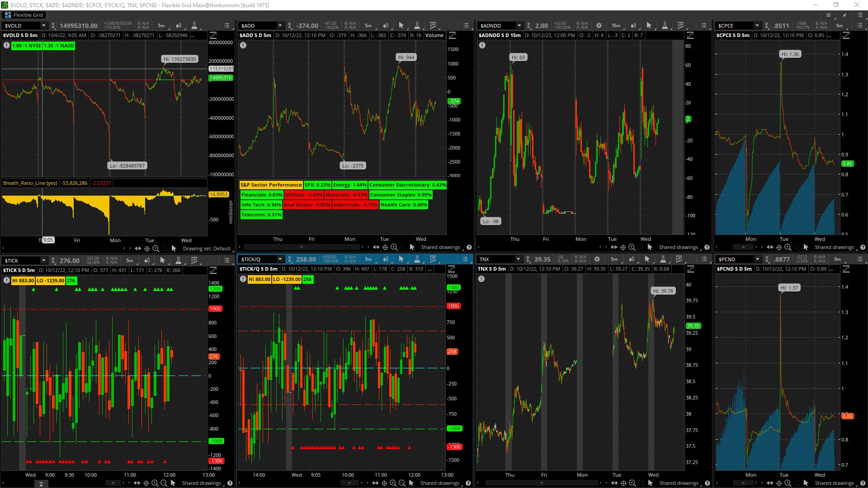
Task: Toggle axis scale icon on $CPCE chart
Action: pyautogui.click(x=846, y=35)
